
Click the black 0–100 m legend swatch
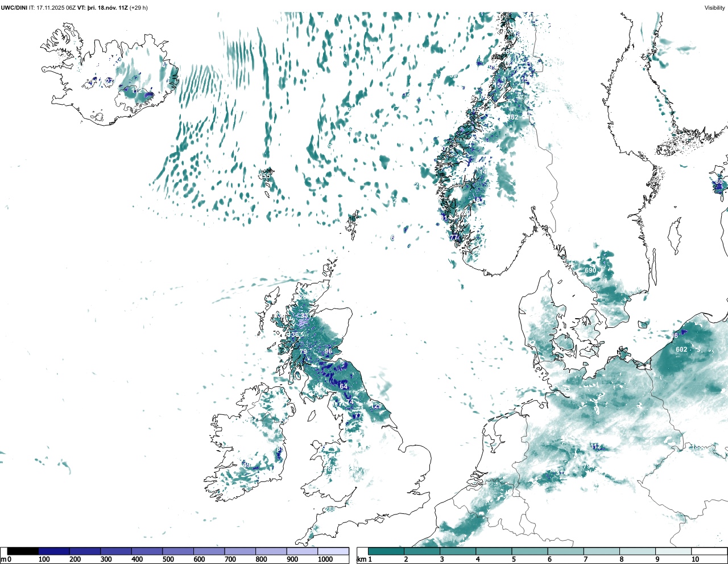click(23, 551)
